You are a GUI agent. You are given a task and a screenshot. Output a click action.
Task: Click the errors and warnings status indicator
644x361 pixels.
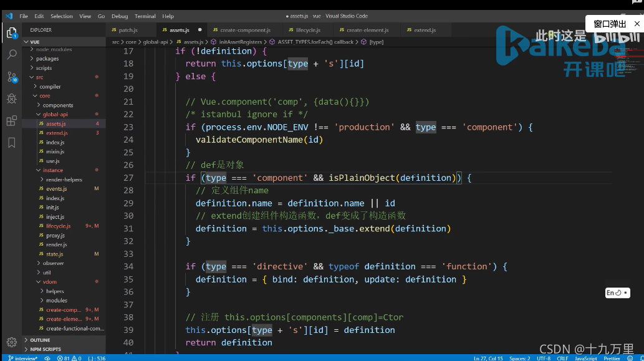coord(69,358)
